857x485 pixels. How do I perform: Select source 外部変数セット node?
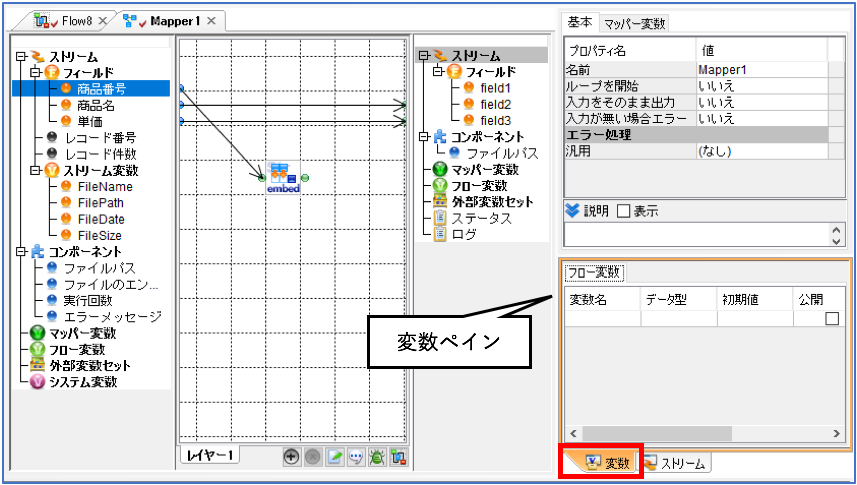(x=90, y=365)
